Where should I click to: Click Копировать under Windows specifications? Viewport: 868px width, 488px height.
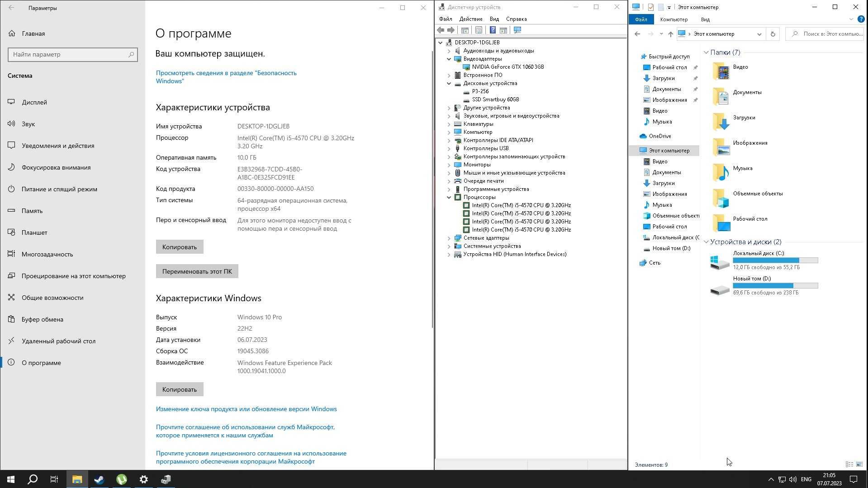(180, 389)
